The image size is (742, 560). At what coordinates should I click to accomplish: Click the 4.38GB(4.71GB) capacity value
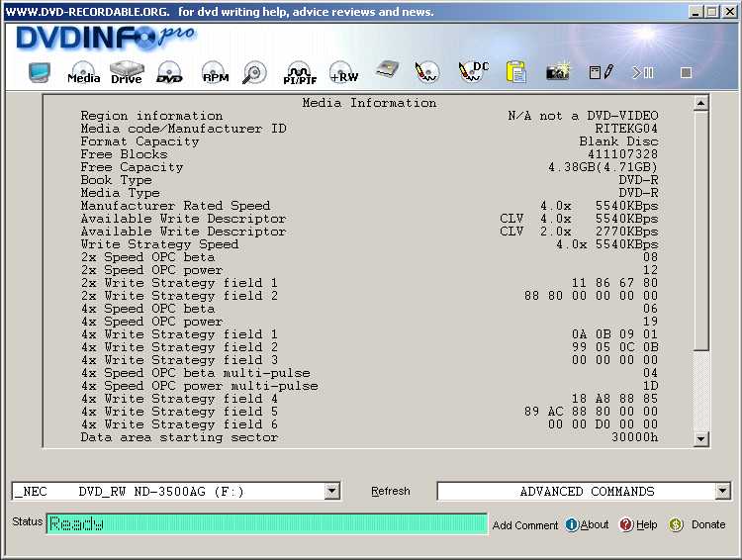(x=603, y=167)
